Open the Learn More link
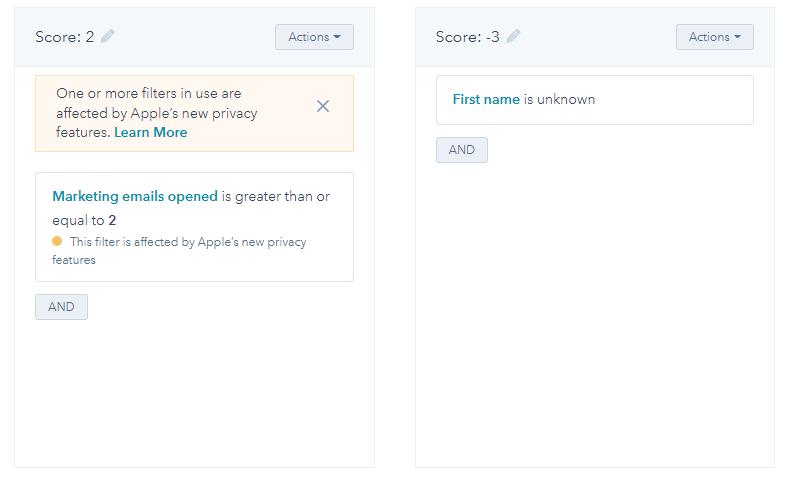 (x=151, y=132)
